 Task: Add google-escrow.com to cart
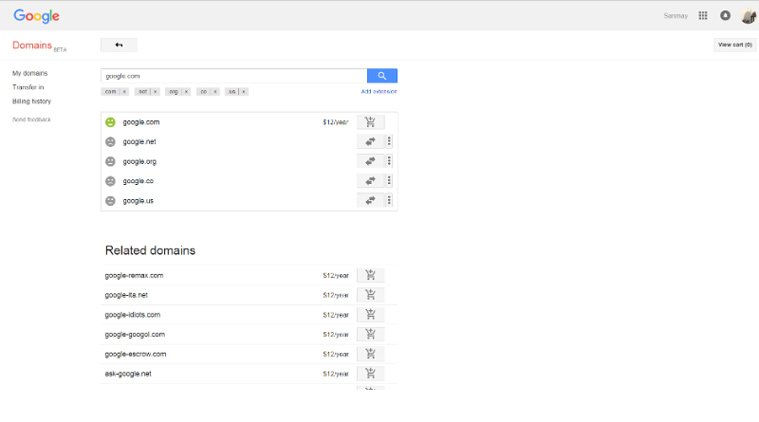click(x=370, y=354)
